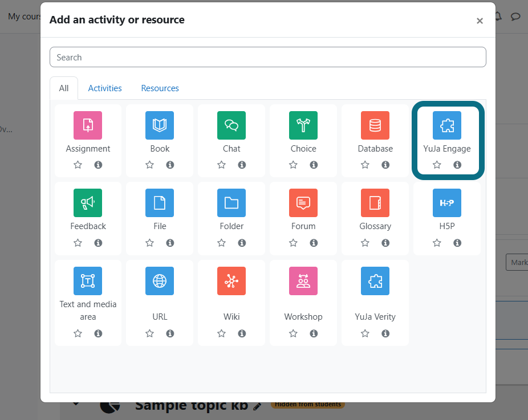The width and height of the screenshot is (528, 420).
Task: Add a Glossary activity
Action: pos(375,203)
